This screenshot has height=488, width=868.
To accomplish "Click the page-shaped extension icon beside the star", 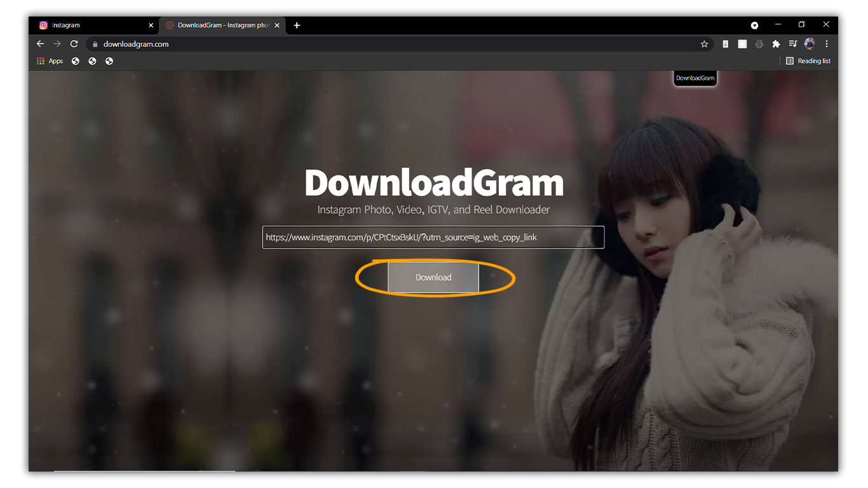I will click(x=726, y=44).
